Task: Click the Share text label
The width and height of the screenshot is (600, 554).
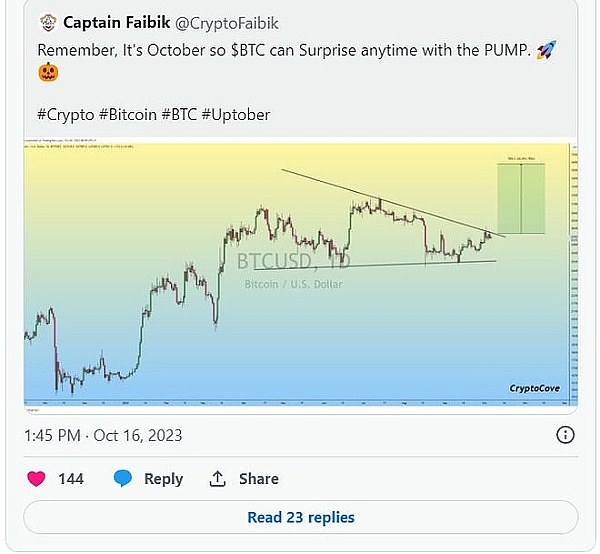Action: click(x=257, y=479)
